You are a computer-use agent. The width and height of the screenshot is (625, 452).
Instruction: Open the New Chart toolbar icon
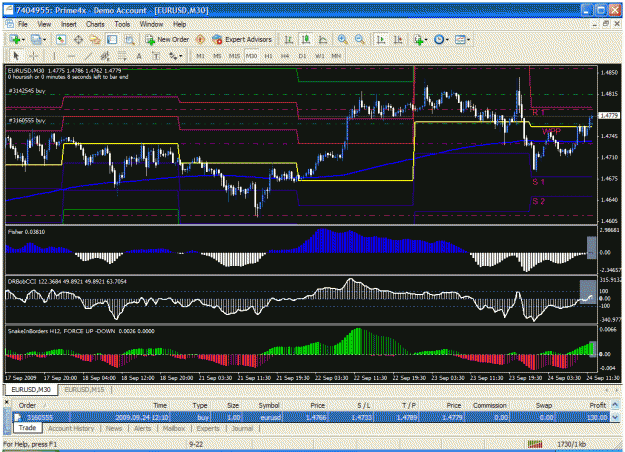click(14, 39)
